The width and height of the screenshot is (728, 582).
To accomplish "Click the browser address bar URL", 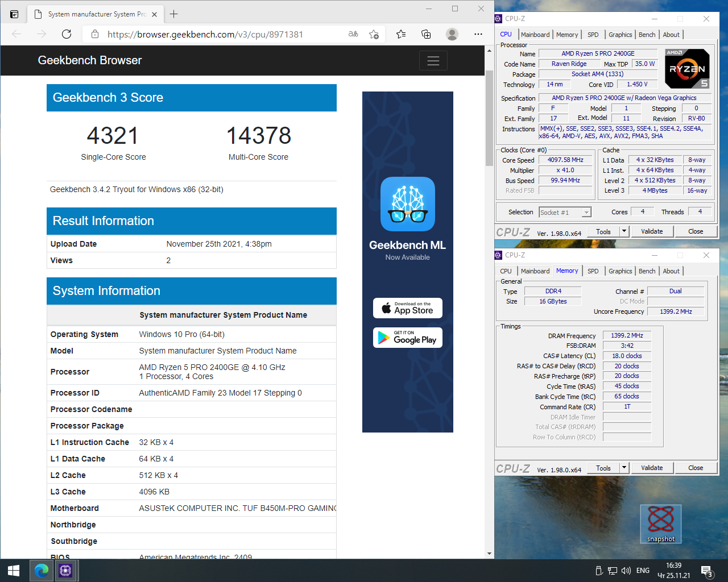I will pos(205,34).
